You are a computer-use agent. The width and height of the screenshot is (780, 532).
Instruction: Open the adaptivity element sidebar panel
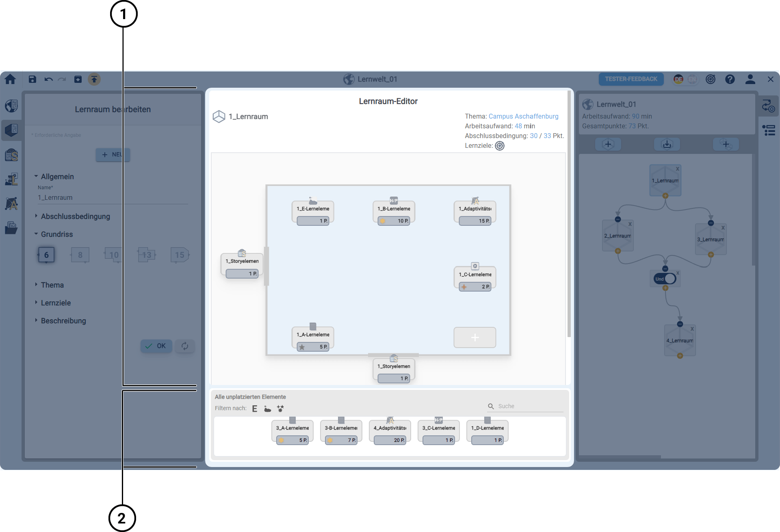coord(11,203)
